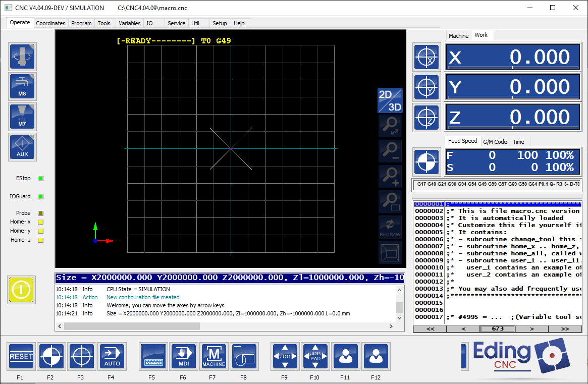Open the homing menu F2
Image resolution: width=588 pixels, height=384 pixels.
(51, 356)
